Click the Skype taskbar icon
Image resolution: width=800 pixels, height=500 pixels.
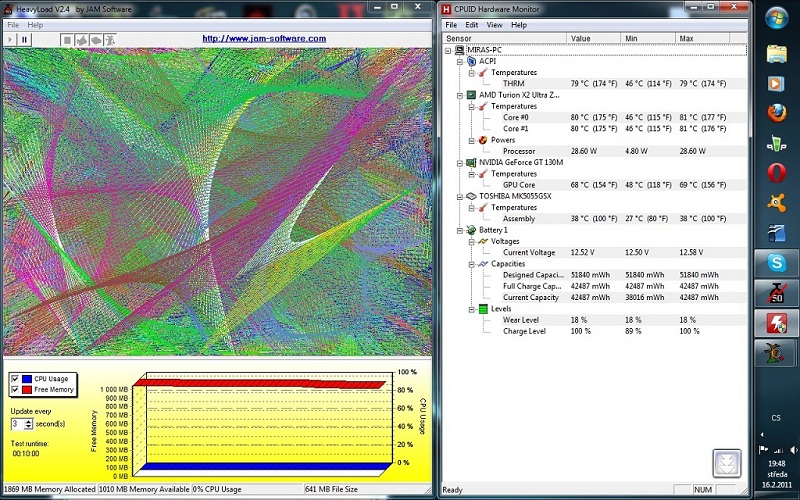coord(776,262)
